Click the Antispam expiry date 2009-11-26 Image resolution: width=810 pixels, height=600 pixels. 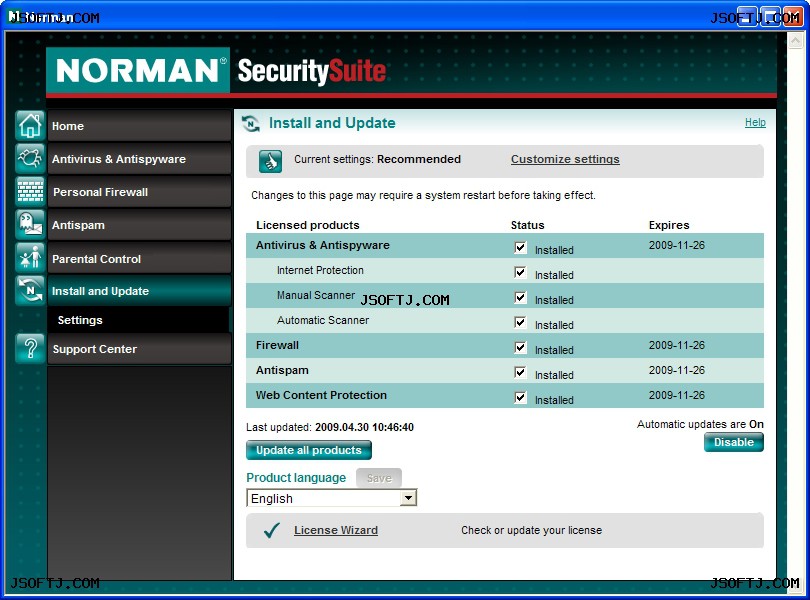[x=677, y=370]
